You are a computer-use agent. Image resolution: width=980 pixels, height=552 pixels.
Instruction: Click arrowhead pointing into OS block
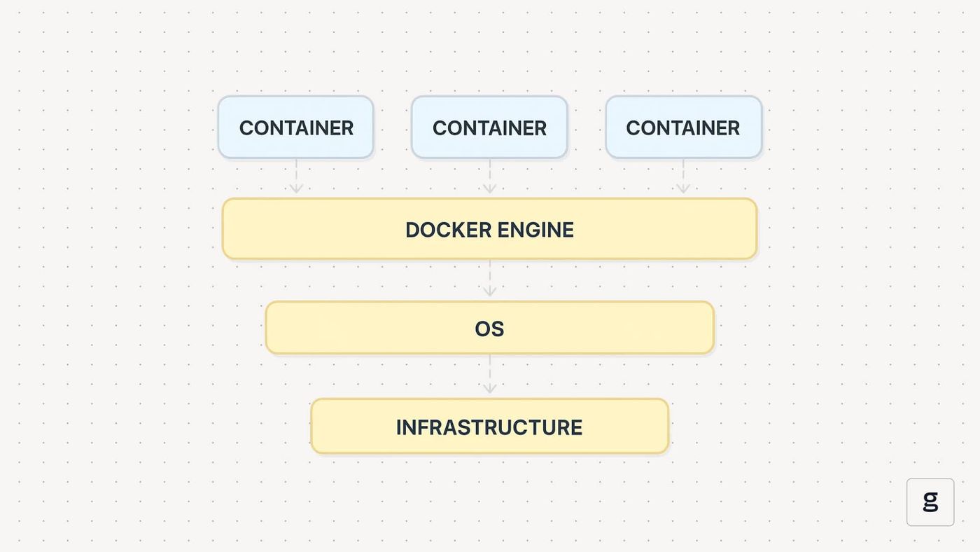point(489,292)
